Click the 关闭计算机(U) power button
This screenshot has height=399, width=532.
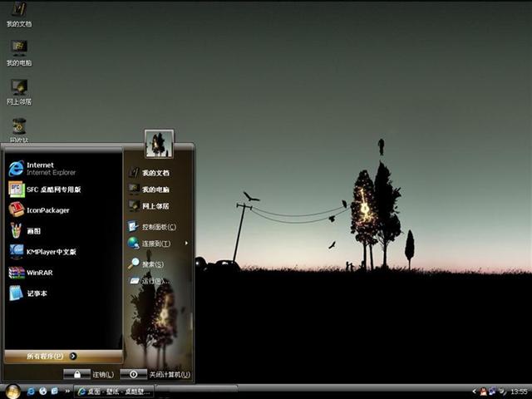pyautogui.click(x=133, y=374)
